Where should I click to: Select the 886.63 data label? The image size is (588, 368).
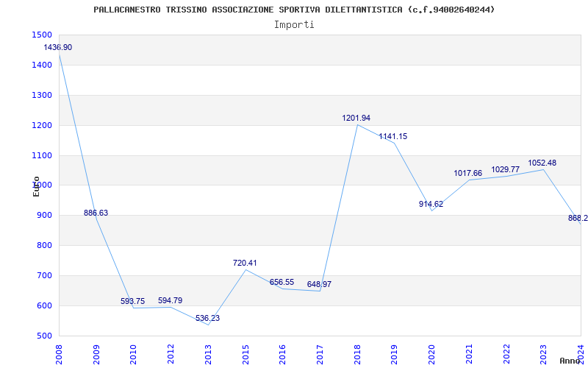[96, 213]
